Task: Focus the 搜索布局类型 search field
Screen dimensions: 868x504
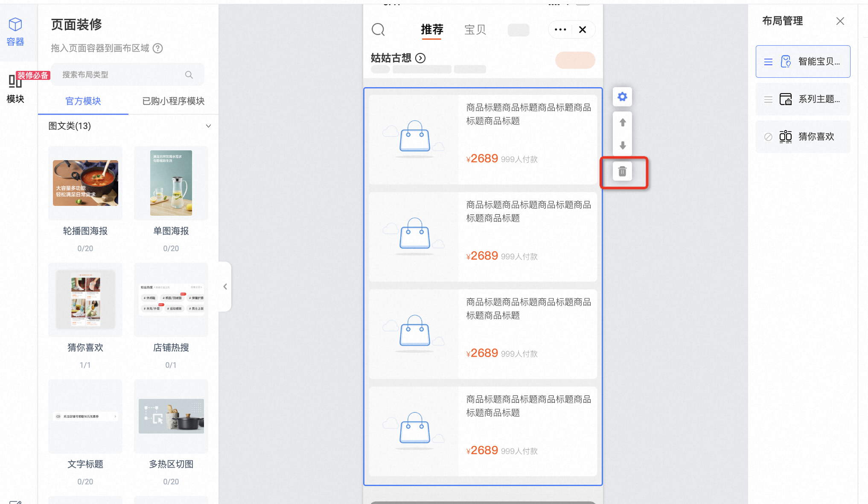Action: point(127,75)
